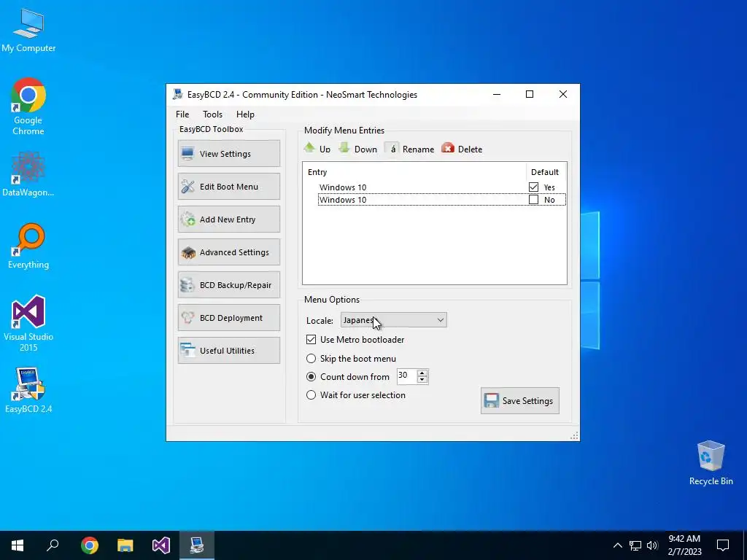Screen dimensions: 747x560
Task: Select Skip the boot menu option
Action: (x=311, y=358)
